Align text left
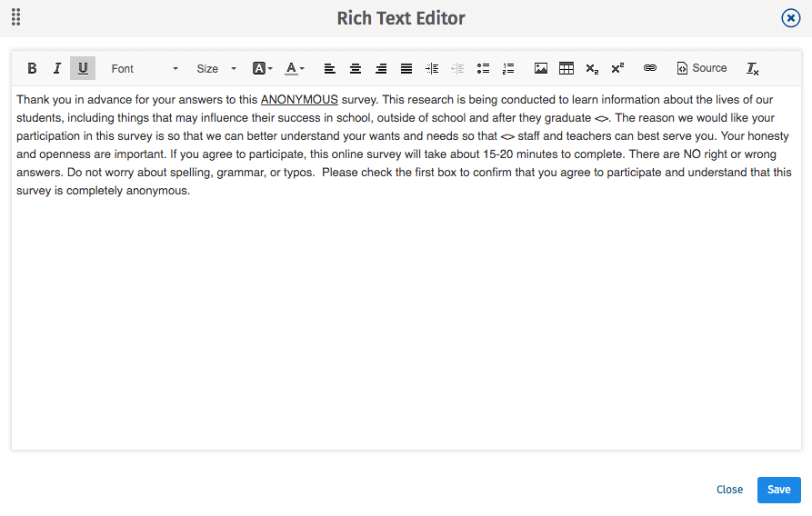This screenshot has width=812, height=516. [329, 68]
